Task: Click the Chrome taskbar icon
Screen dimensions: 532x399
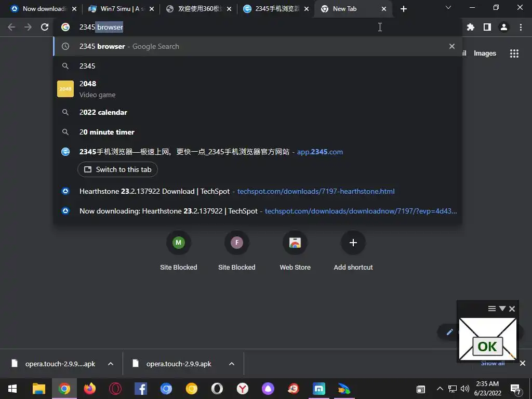Action: pyautogui.click(x=64, y=389)
